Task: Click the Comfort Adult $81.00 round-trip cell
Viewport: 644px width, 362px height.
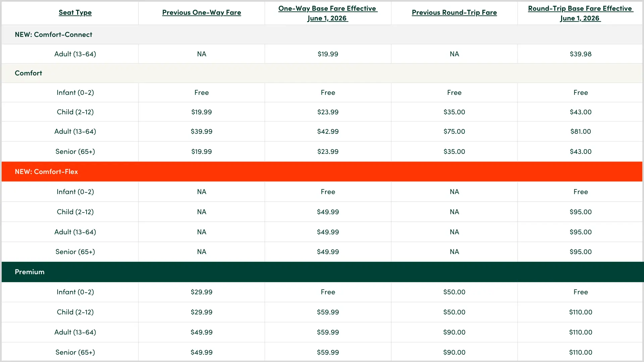Action: (581, 131)
